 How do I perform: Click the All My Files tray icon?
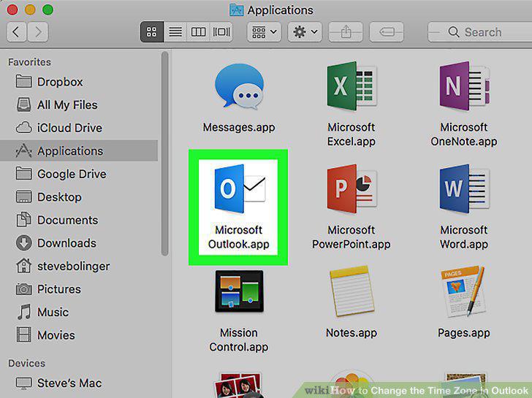tap(23, 104)
